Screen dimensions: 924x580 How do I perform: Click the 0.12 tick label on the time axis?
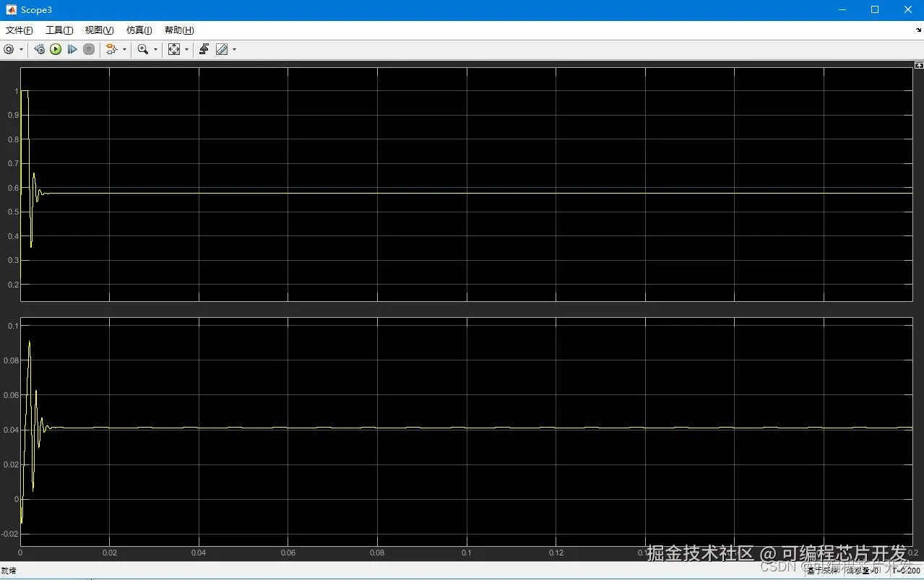pyautogui.click(x=556, y=553)
